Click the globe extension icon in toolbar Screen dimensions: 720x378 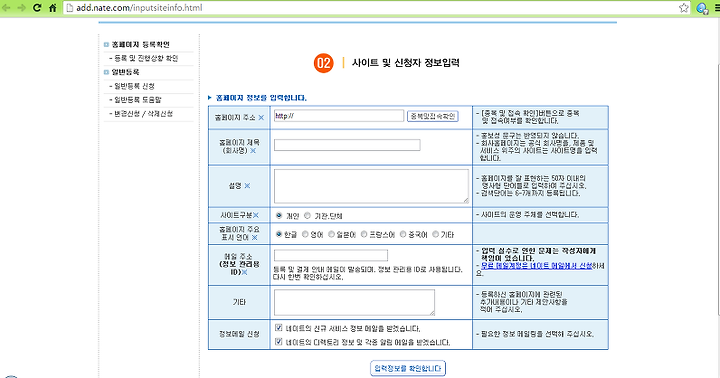(x=702, y=8)
